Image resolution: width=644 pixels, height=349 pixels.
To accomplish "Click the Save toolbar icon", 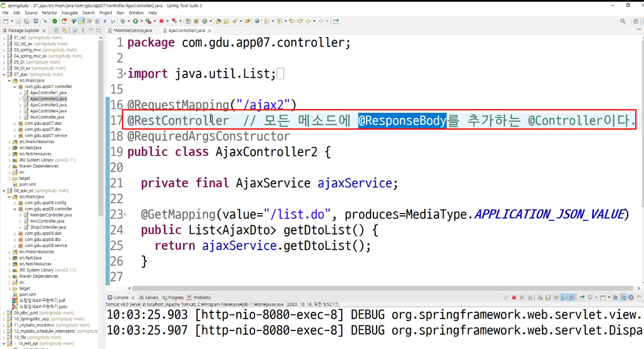I will [x=18, y=21].
